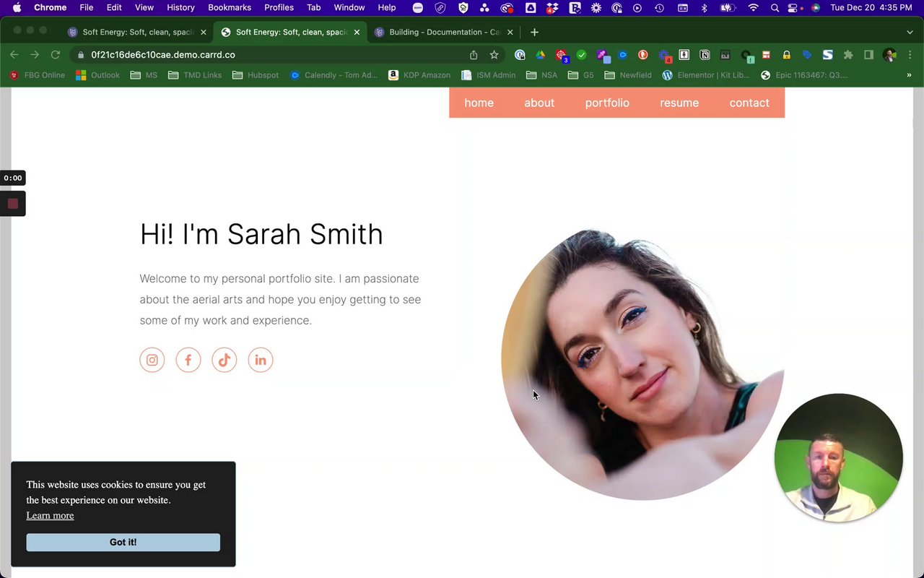Click the green checkmark extension icon
This screenshot has height=578, width=924.
click(581, 55)
